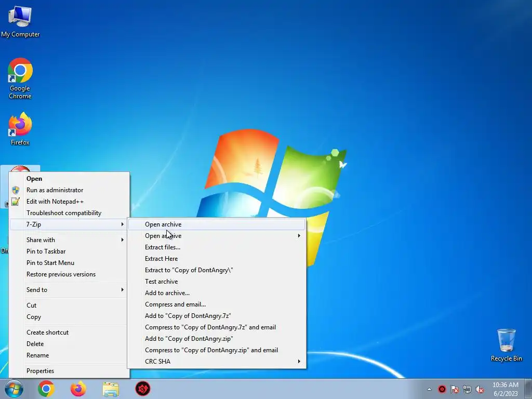Open the My Computer desktop icon
Image resolution: width=532 pixels, height=399 pixels.
(x=20, y=21)
